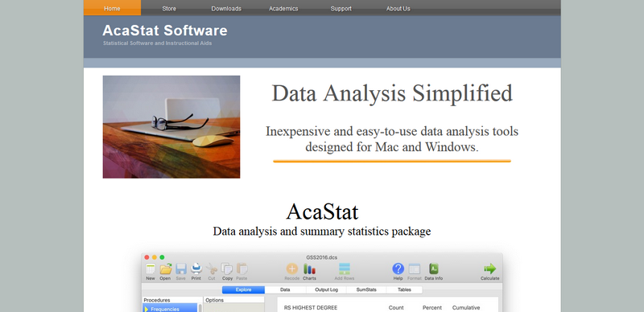
Task: Open the Data Info icon
Action: (434, 269)
